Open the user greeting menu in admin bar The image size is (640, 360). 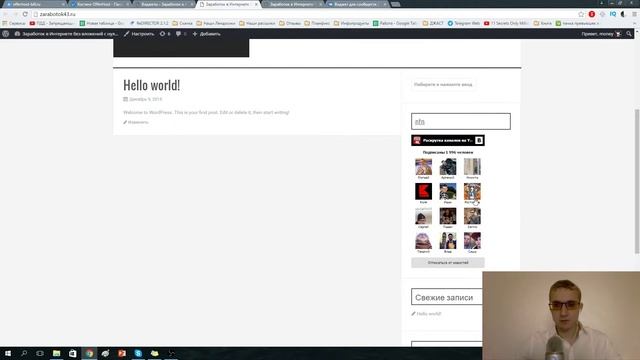601,34
